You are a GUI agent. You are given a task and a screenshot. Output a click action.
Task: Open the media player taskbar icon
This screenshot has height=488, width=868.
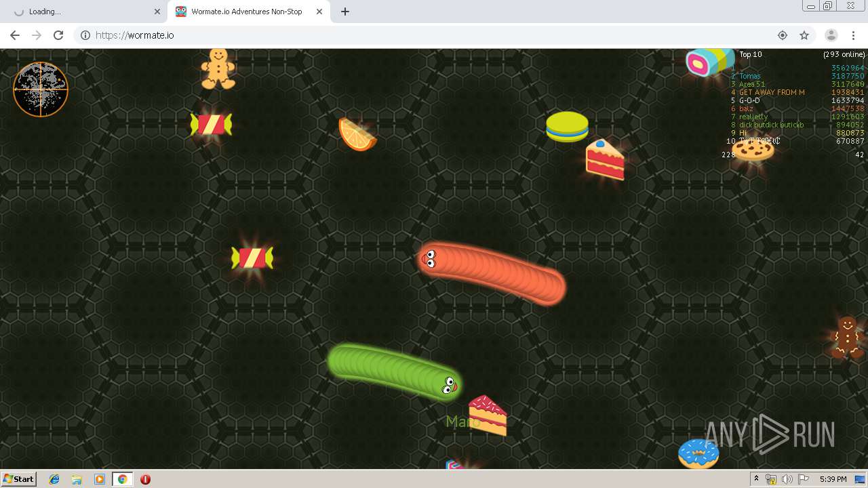tap(100, 479)
